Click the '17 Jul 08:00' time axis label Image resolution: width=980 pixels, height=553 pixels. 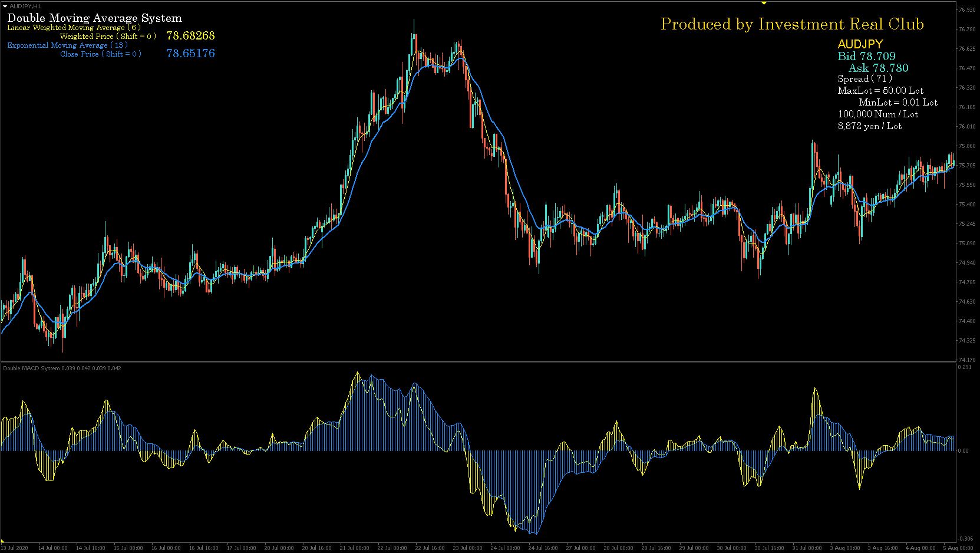[241, 548]
